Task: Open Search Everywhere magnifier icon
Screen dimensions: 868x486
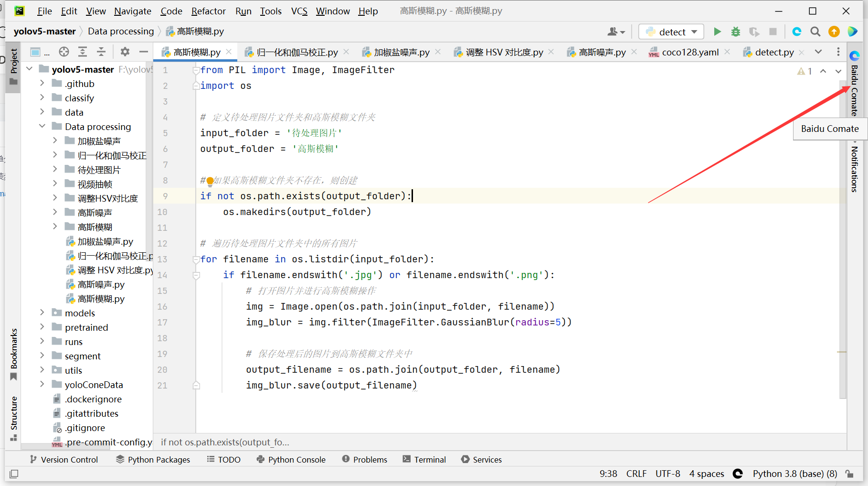Action: 815,32
